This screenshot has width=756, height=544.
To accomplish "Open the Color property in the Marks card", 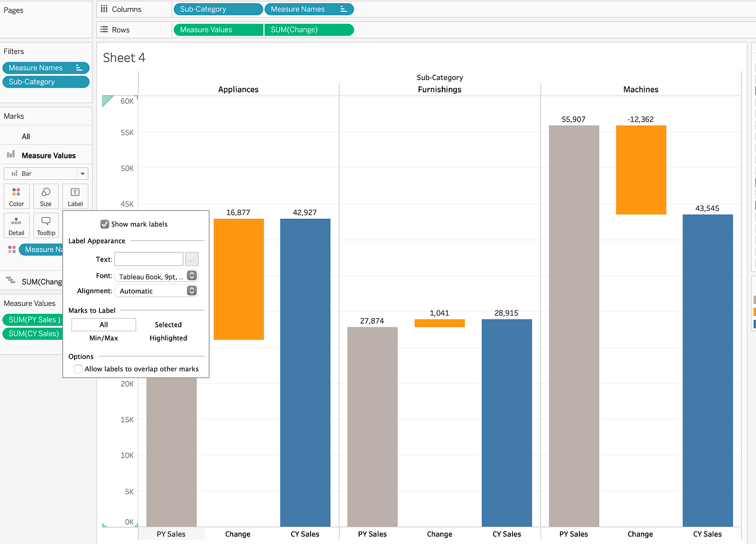I will pyautogui.click(x=16, y=196).
